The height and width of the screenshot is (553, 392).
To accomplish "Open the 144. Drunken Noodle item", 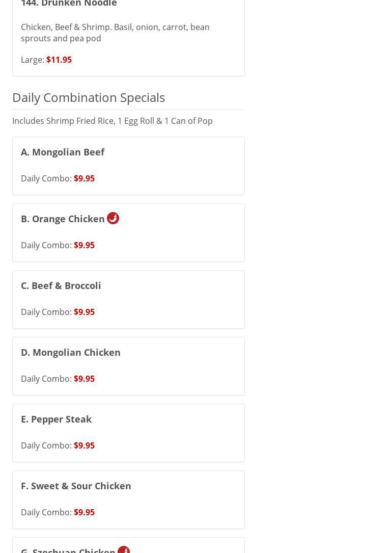I will pos(69,4).
